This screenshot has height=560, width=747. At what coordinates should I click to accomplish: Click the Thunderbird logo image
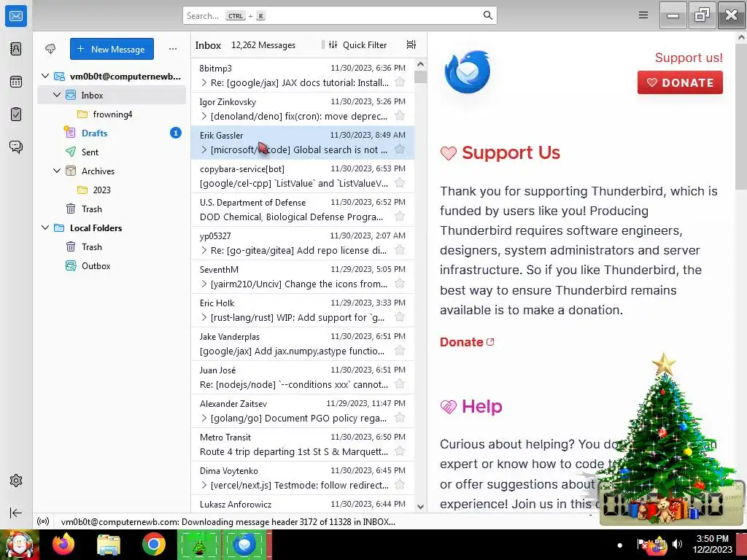tap(468, 72)
